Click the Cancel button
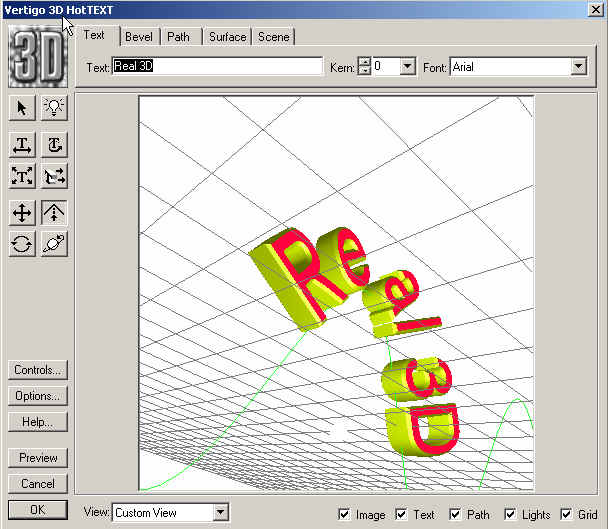Screen dimensions: 608x529 [x=38, y=484]
